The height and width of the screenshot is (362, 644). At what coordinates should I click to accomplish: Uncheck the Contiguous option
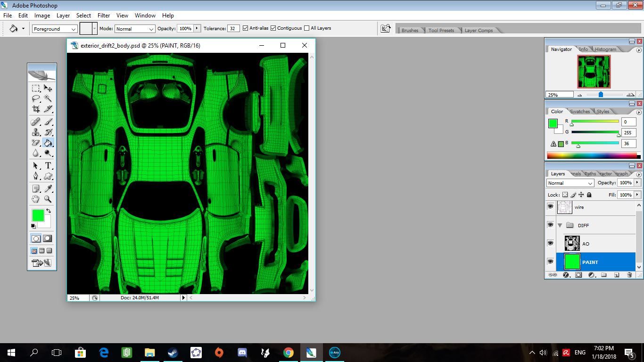pyautogui.click(x=273, y=28)
